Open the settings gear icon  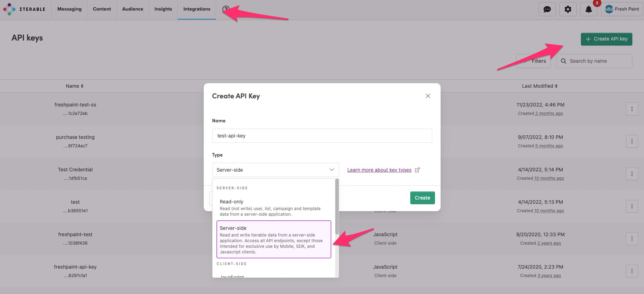pyautogui.click(x=568, y=9)
